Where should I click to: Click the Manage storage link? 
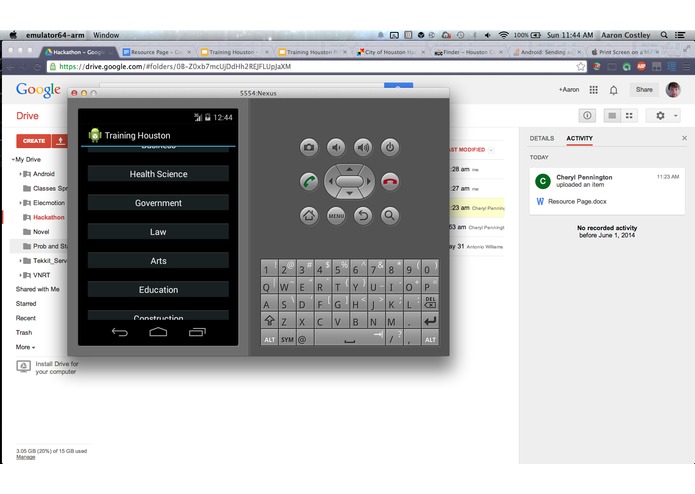26,457
